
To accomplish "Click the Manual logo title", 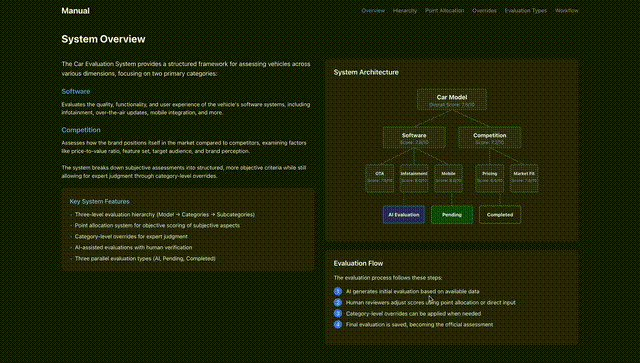I will [x=76, y=11].
